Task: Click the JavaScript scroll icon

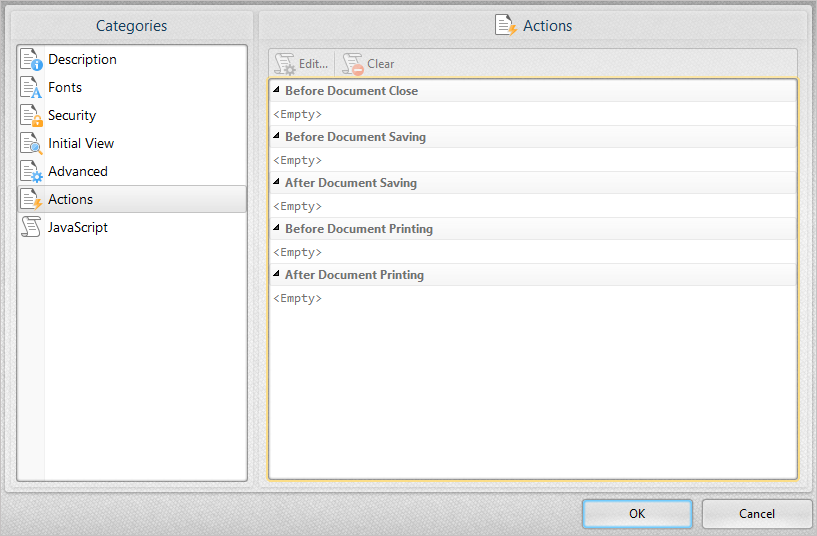Action: pos(31,228)
